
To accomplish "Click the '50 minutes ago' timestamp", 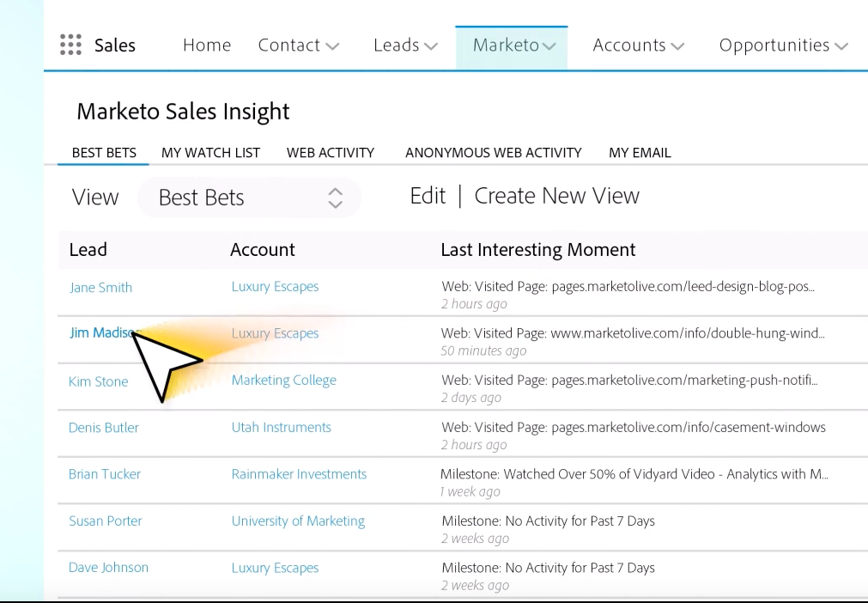I will click(x=484, y=351).
